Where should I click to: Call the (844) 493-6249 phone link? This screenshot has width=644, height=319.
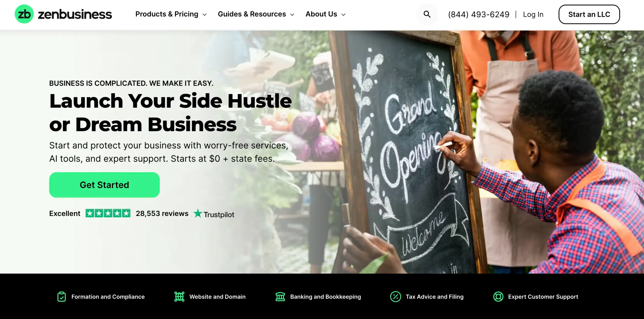[x=479, y=14]
